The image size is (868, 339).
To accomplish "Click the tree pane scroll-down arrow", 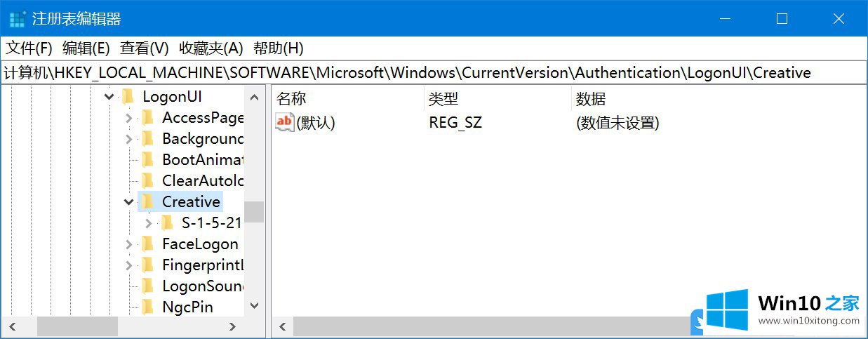I will (254, 306).
